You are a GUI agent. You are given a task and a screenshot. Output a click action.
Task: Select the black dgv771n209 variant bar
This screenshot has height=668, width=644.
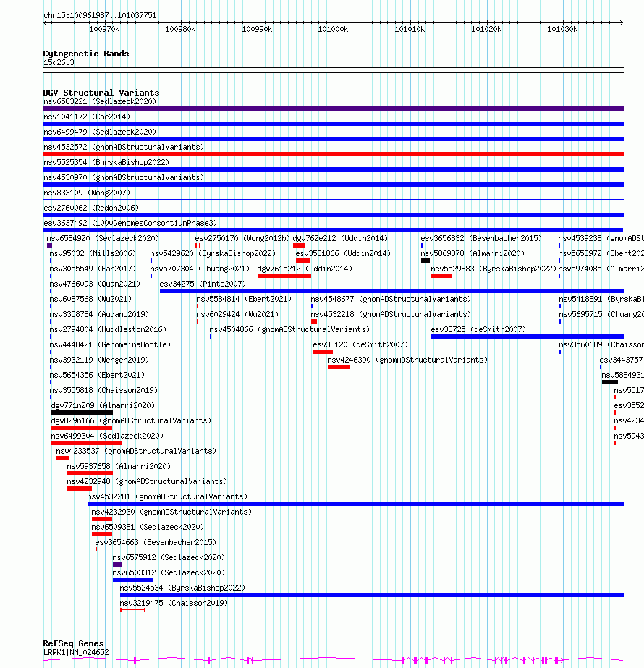[x=82, y=413]
